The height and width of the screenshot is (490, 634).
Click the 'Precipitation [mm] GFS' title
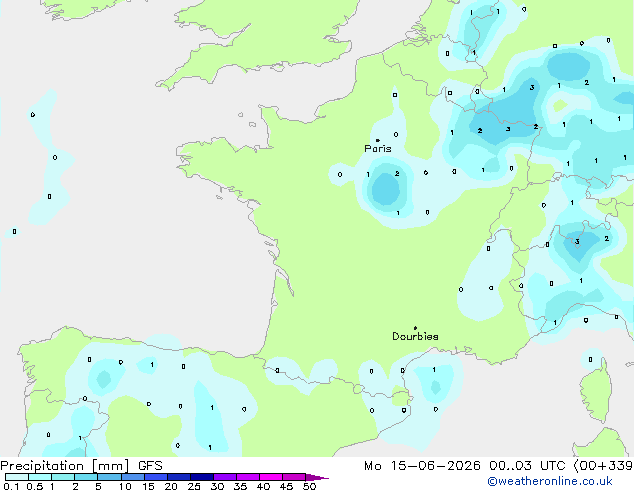click(81, 466)
